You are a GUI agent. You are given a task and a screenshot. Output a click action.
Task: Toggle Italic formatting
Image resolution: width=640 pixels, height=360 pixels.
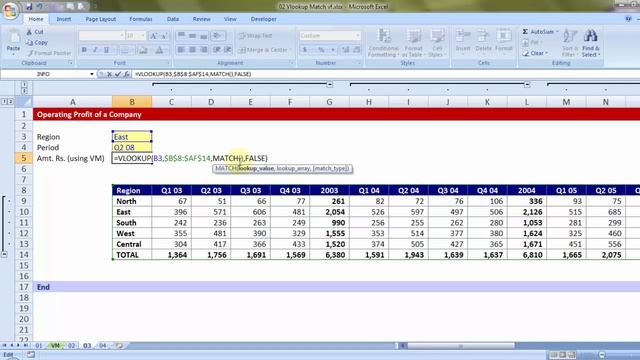coord(95,50)
